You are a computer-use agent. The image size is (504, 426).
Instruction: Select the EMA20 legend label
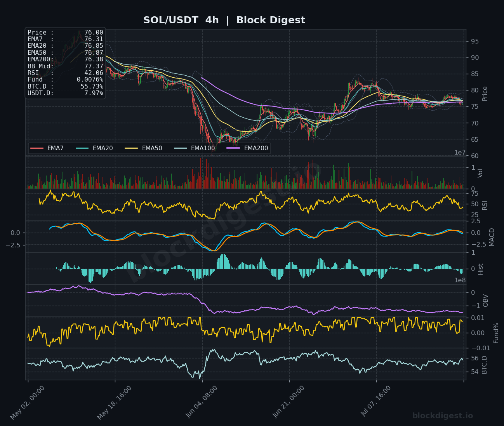click(103, 148)
